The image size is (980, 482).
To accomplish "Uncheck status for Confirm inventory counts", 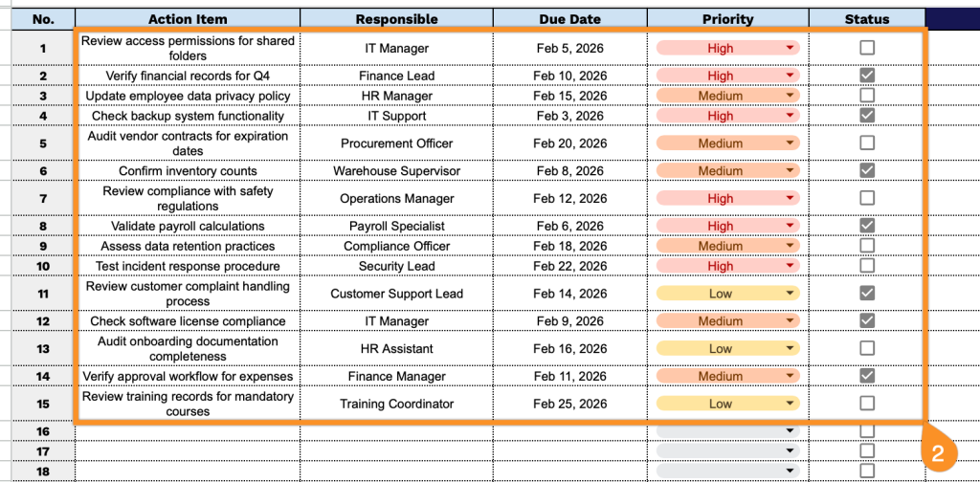I will (x=867, y=171).
